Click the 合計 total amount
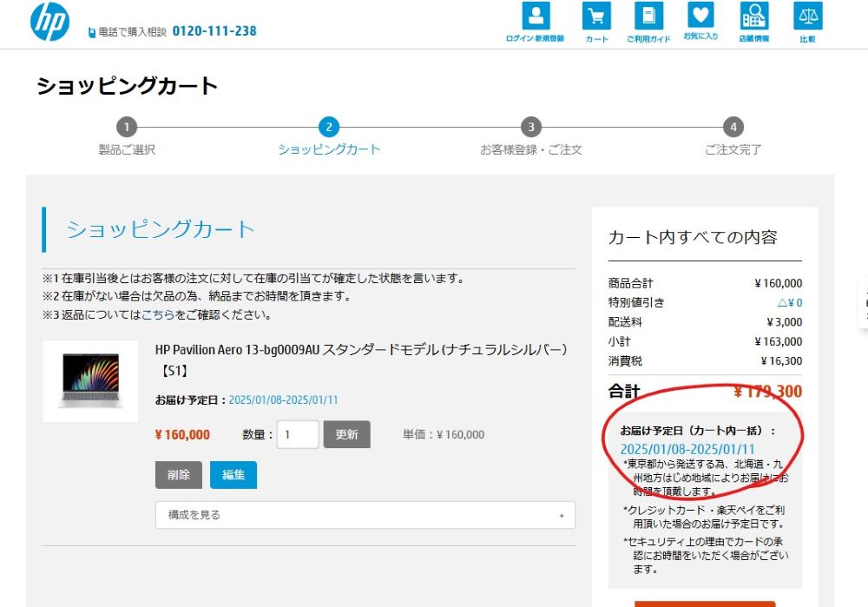Screen dimensions: 868x607 [x=767, y=392]
